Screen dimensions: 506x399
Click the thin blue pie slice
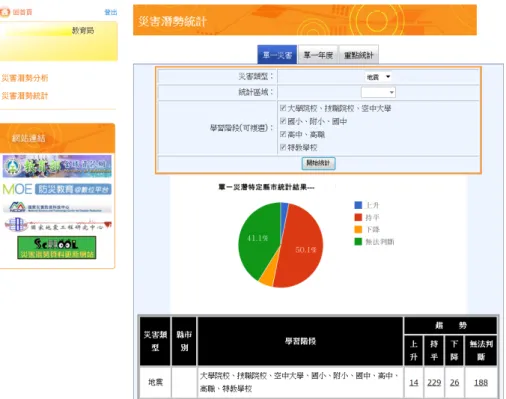(x=284, y=213)
